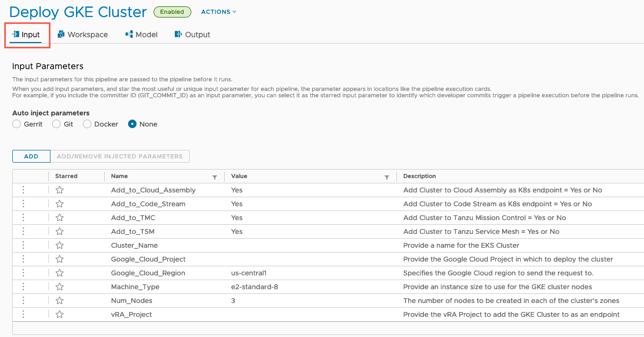Open row actions menu for Google_Cloud_Project
Screen dimensions: 644x337
point(23,259)
